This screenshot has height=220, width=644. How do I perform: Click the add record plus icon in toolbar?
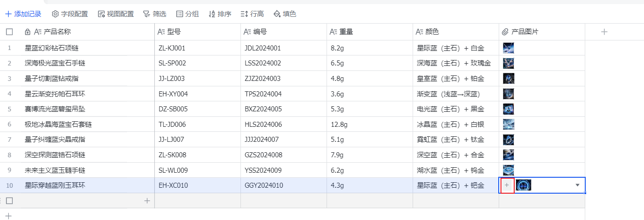coord(8,14)
